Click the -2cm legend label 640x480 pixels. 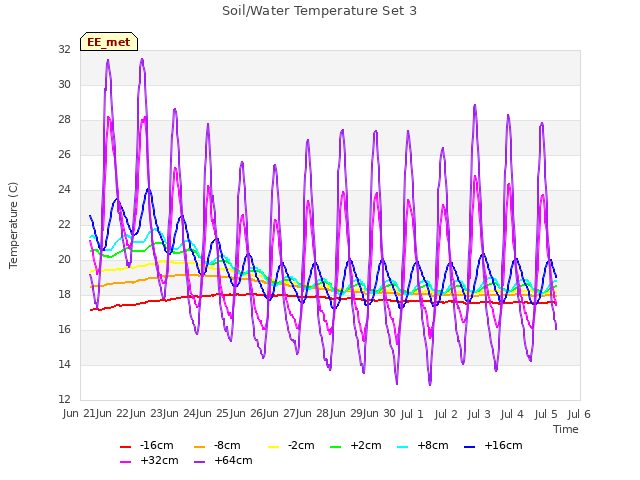pos(301,445)
